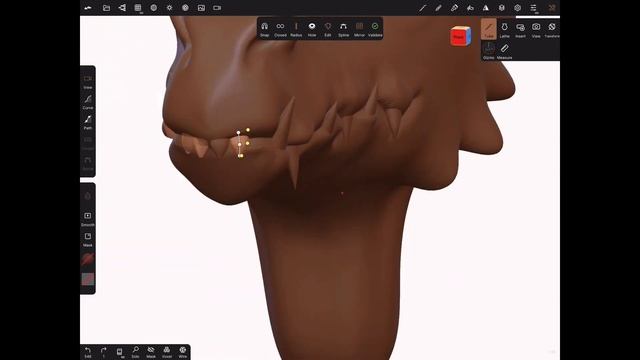Open the Lighting sun menu
Viewport: 640px width, 360px height.
coord(169,8)
